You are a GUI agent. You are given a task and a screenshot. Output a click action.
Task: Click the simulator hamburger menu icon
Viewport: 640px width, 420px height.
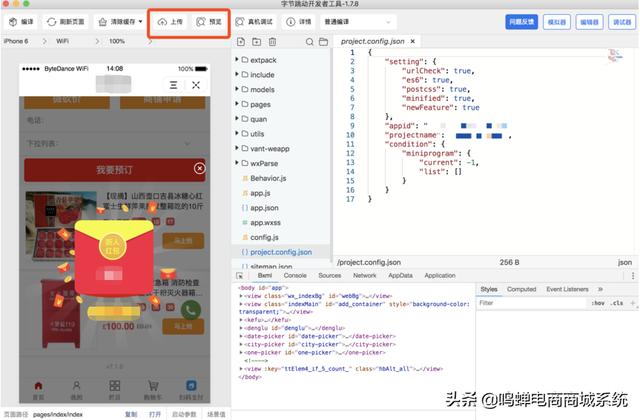tap(173, 85)
